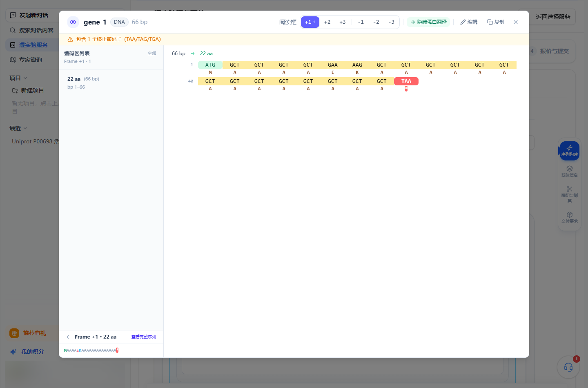588x388 pixels.
Task: Select the 22 aa coding region entry
Action: click(x=111, y=83)
